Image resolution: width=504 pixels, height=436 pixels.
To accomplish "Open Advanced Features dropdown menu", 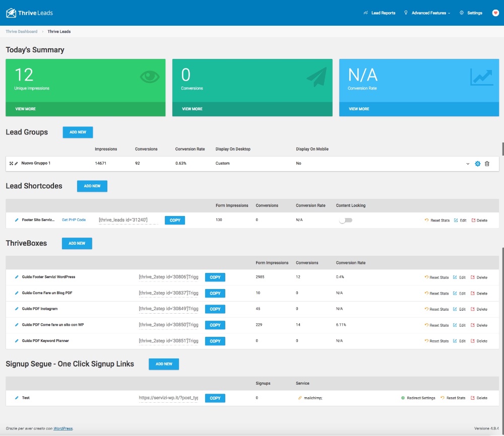I will [427, 13].
